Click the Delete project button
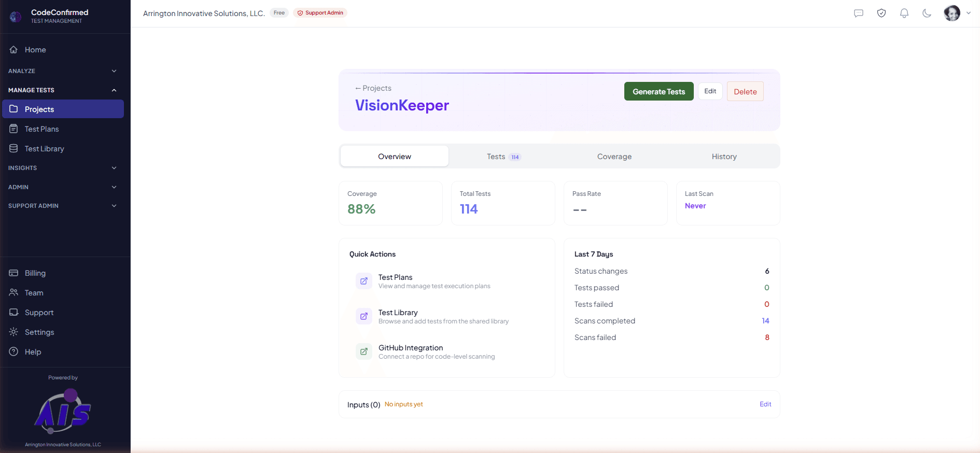The width and height of the screenshot is (980, 453). 745,91
